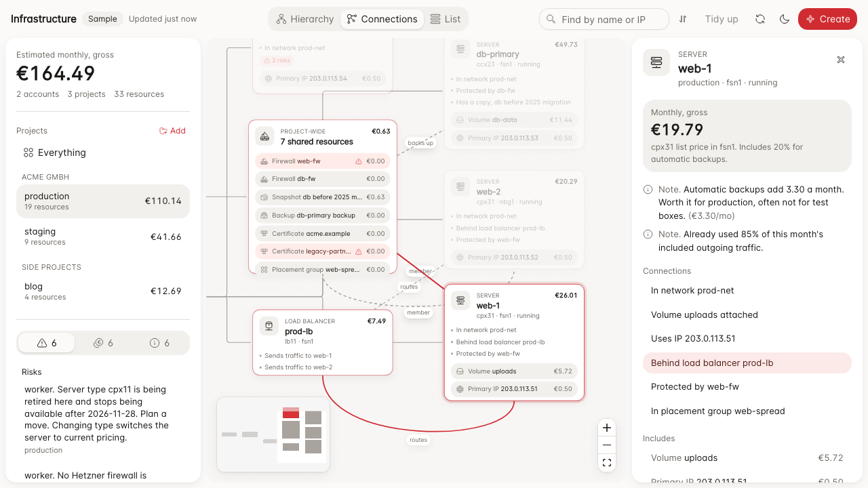Click the Sample badge next to Infrastructure

[102, 19]
